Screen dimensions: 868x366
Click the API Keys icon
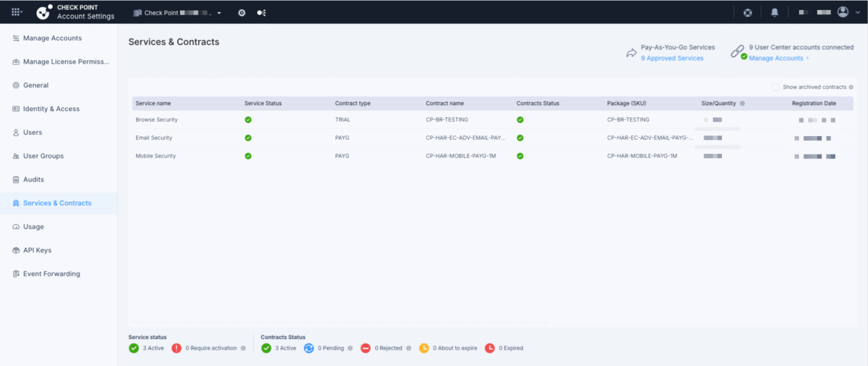(x=16, y=250)
